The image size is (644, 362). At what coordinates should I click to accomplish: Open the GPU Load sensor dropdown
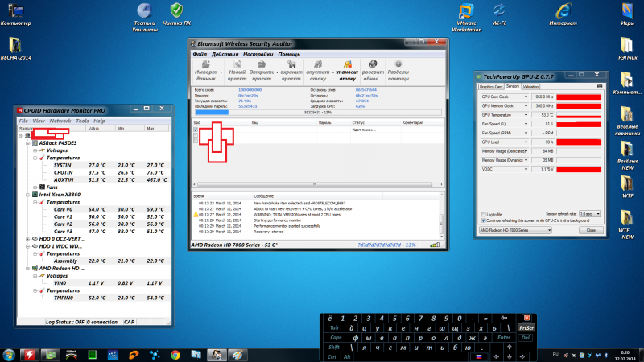point(526,142)
